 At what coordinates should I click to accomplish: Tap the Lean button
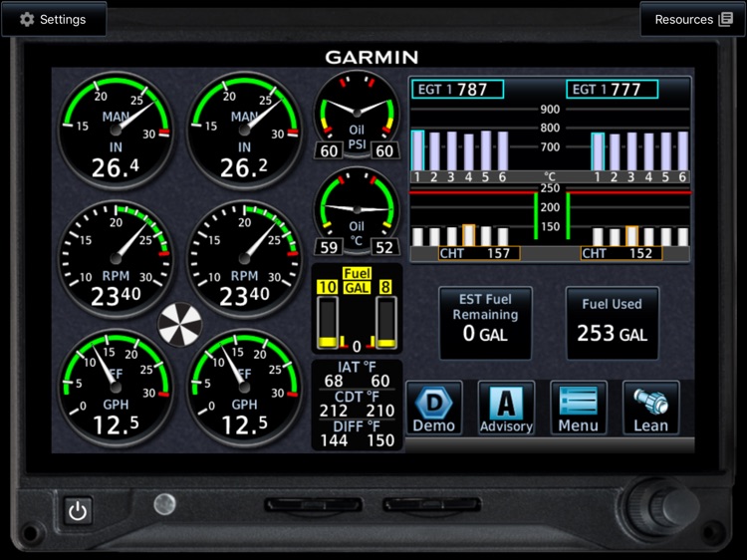click(650, 408)
